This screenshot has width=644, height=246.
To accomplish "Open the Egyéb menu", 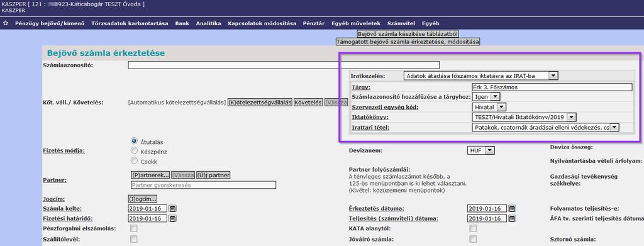I will pyautogui.click(x=430, y=23).
